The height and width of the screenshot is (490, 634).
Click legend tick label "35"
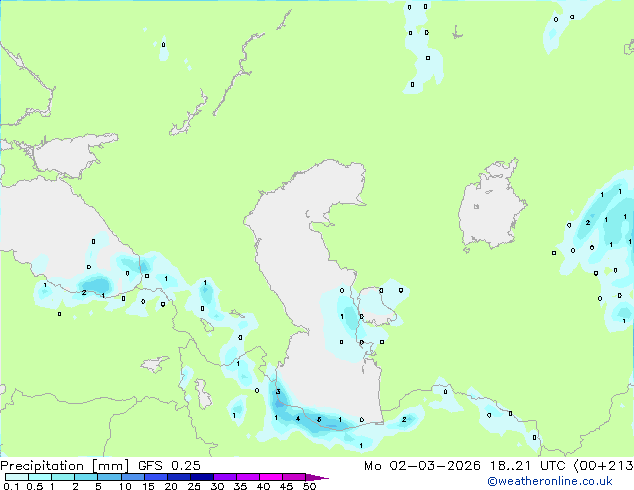click(x=240, y=486)
